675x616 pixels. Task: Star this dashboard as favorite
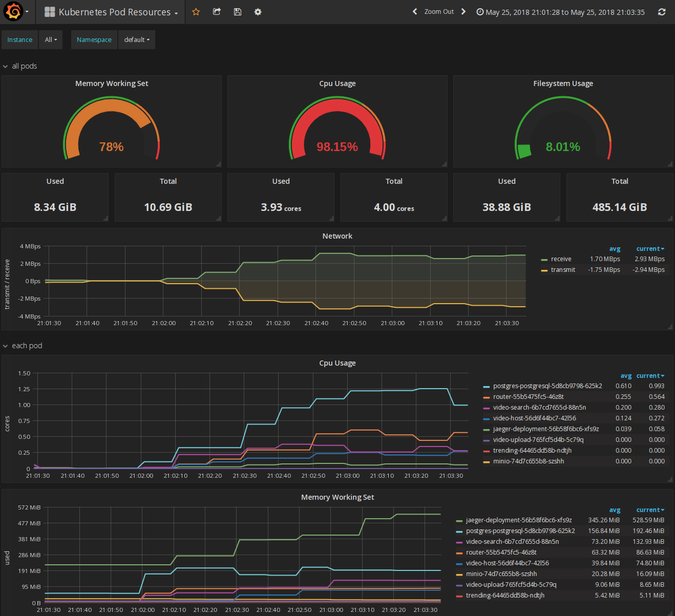[x=196, y=12]
